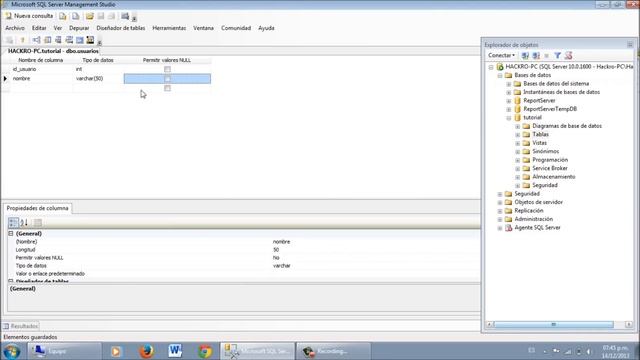Select Diagramas de base de datos item
This screenshot has height=360, width=640.
567,126
